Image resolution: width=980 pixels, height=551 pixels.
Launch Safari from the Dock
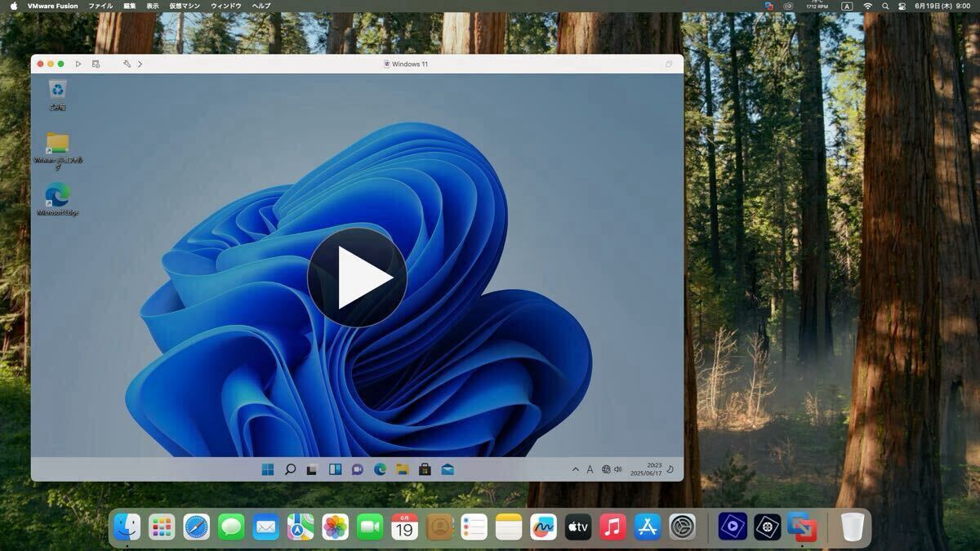pyautogui.click(x=196, y=527)
